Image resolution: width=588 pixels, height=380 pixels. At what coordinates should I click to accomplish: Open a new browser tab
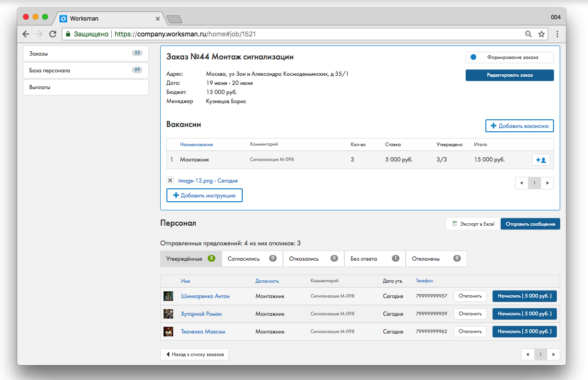(174, 19)
